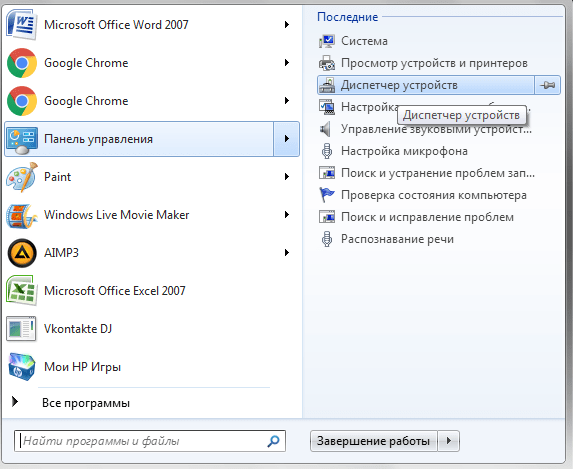Click the icon of Поиск и устранение проблем зап...
Viewport: 573px width, 469px height.
coord(327,173)
